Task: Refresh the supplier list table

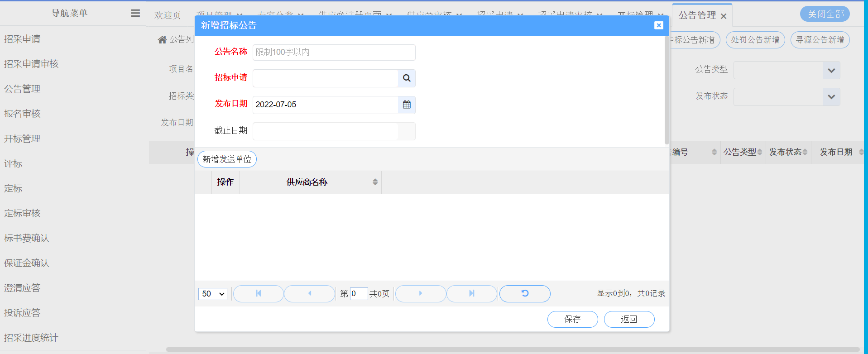Action: click(525, 293)
